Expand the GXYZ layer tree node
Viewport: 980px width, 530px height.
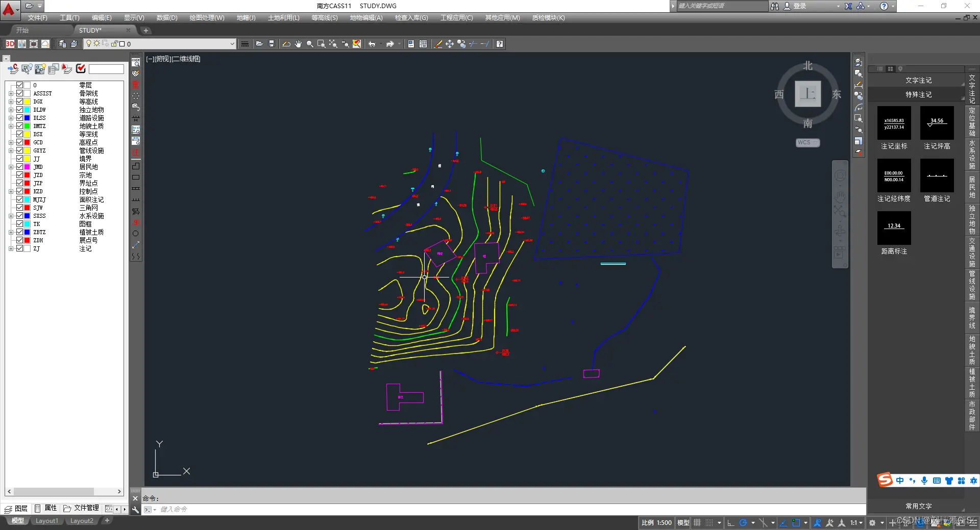[x=11, y=150]
